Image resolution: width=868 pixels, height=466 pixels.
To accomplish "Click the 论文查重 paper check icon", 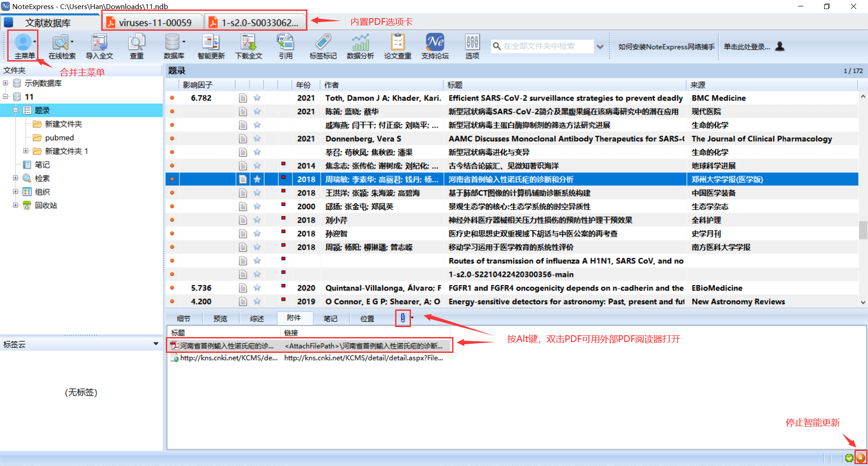I will pyautogui.click(x=398, y=42).
